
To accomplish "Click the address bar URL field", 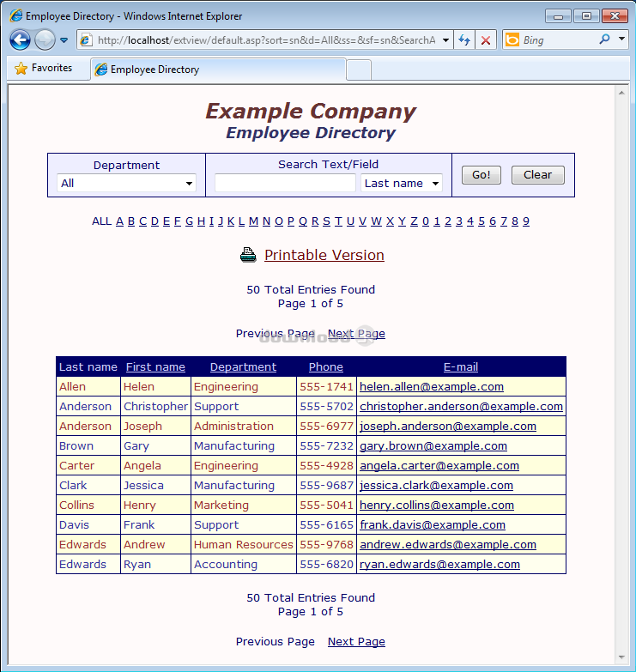I will [266, 40].
